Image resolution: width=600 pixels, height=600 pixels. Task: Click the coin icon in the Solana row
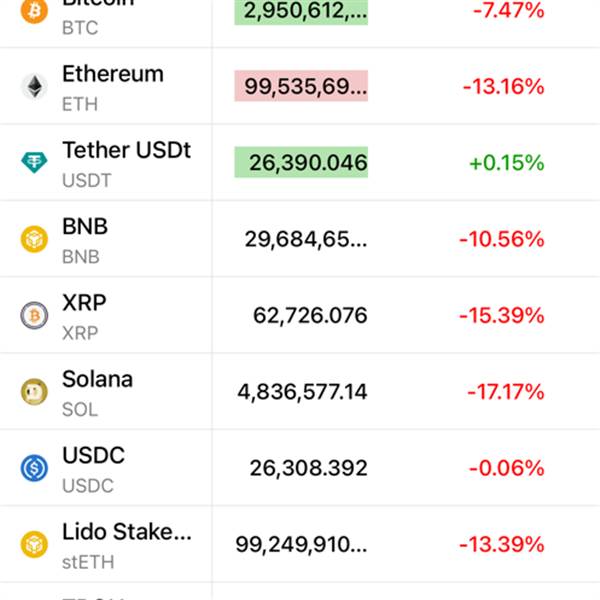click(x=34, y=392)
